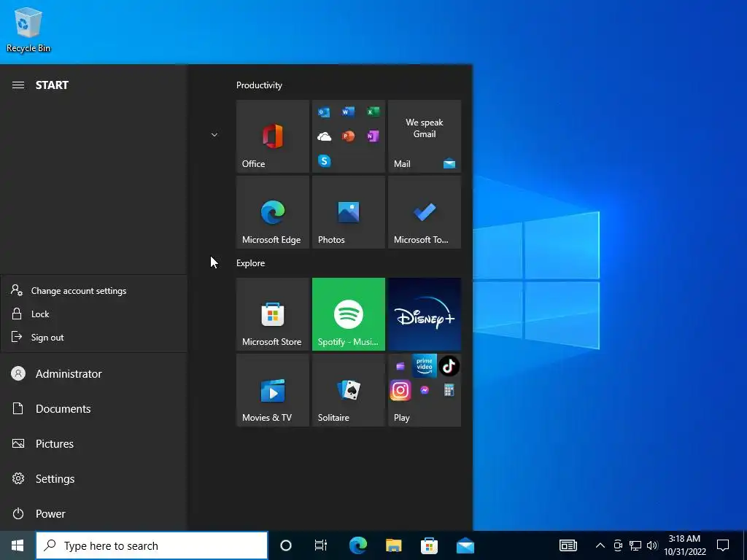Open the Office tile
This screenshot has height=560, width=747.
[x=273, y=136]
